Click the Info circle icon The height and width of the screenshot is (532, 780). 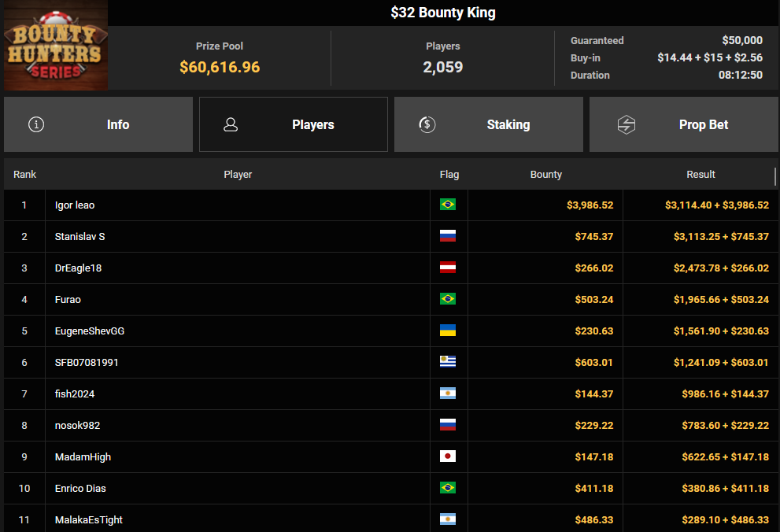[x=36, y=124]
